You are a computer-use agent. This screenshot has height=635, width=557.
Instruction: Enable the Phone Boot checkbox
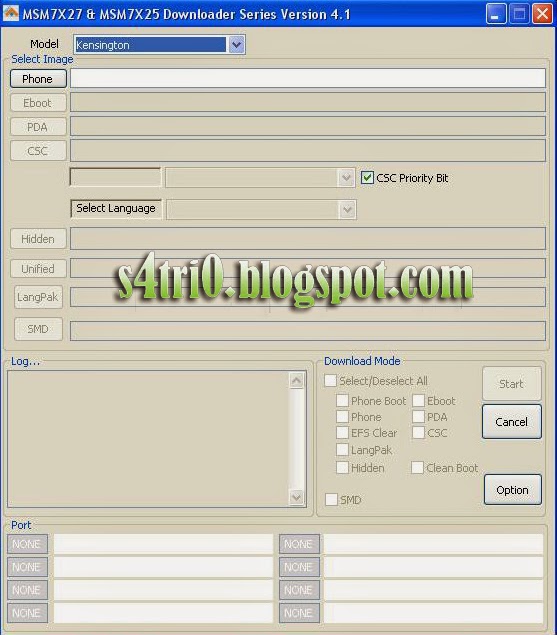click(x=342, y=400)
